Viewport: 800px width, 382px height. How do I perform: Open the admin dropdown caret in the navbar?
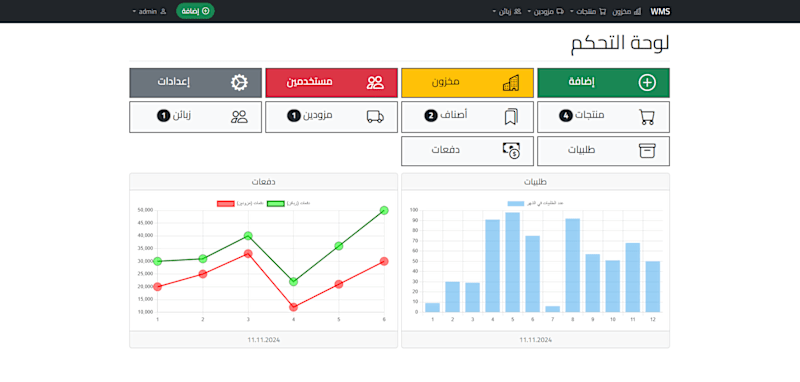tap(134, 11)
